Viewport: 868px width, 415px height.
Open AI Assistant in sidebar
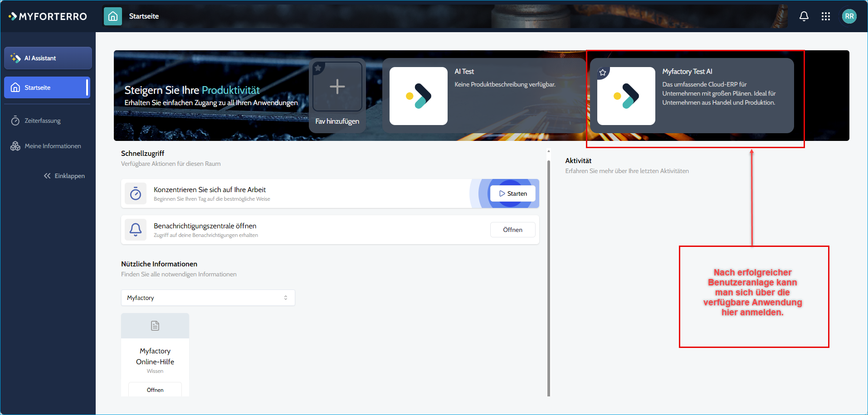coord(48,58)
